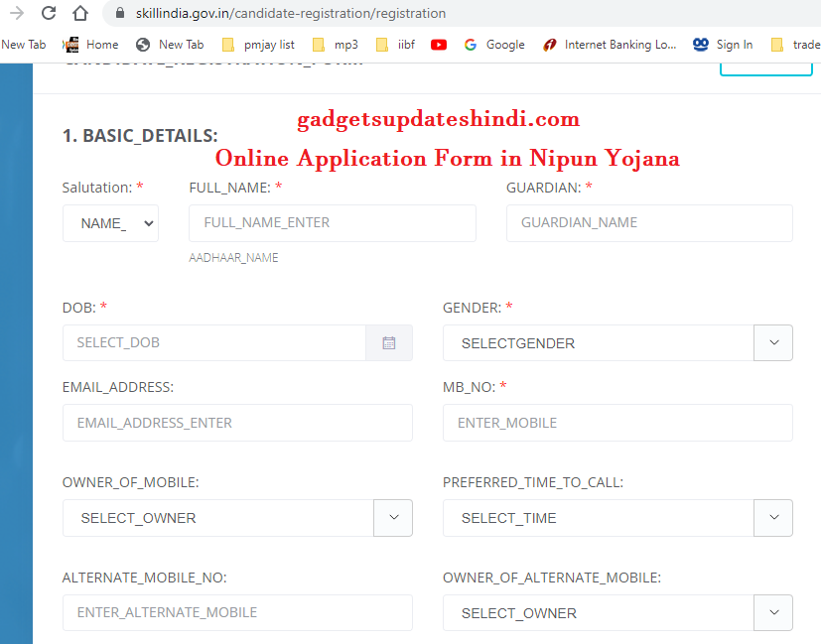This screenshot has height=644, width=821.
Task: Click the ENTER_MOBILE input field
Action: [x=616, y=422]
